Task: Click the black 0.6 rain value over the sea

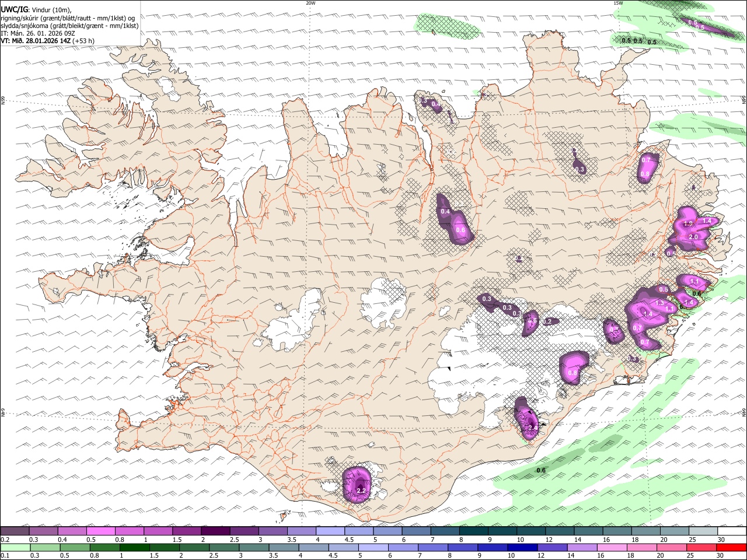Action: [541, 470]
